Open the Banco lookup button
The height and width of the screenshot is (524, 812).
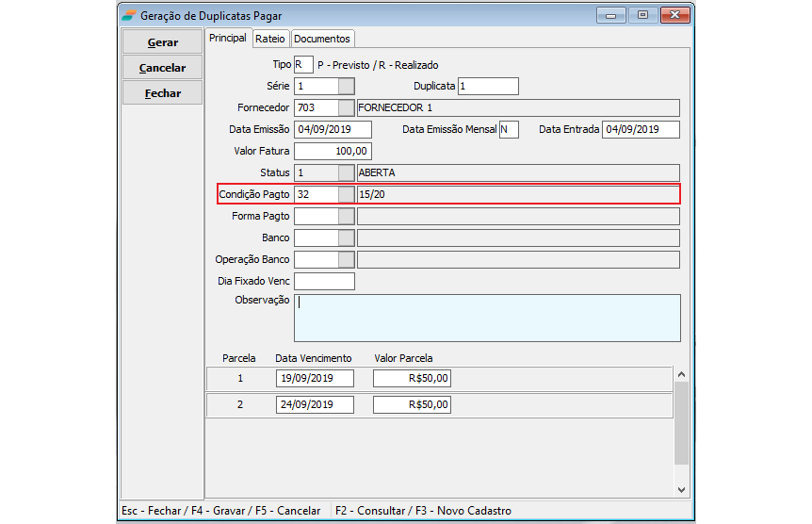(347, 237)
